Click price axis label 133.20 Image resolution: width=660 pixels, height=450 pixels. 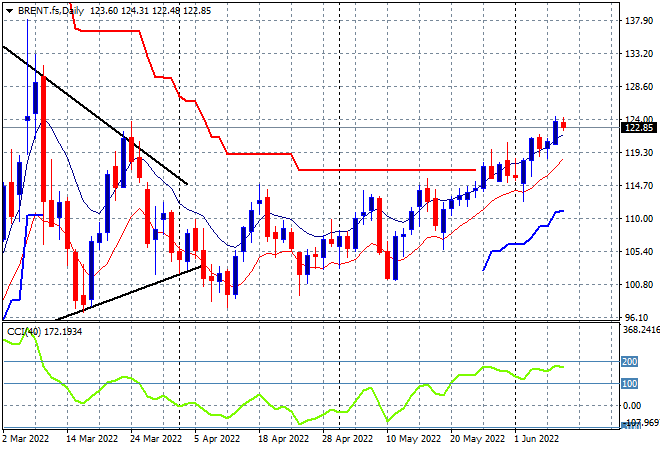[x=639, y=53]
